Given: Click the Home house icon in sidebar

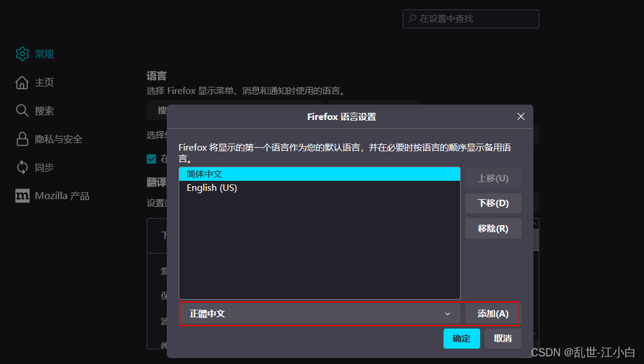Looking at the screenshot, I should (x=22, y=83).
